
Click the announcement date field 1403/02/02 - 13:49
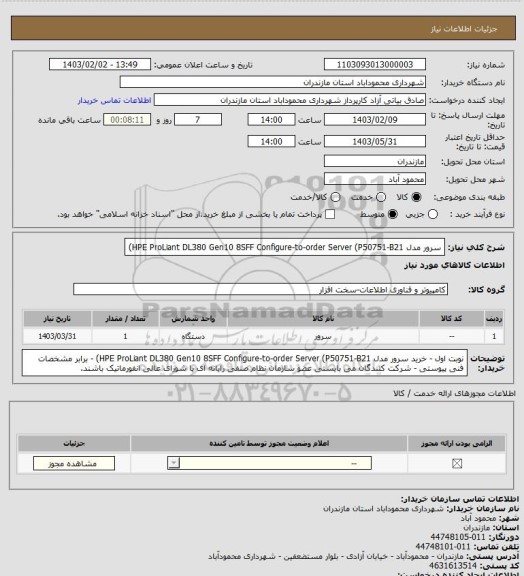click(100, 64)
